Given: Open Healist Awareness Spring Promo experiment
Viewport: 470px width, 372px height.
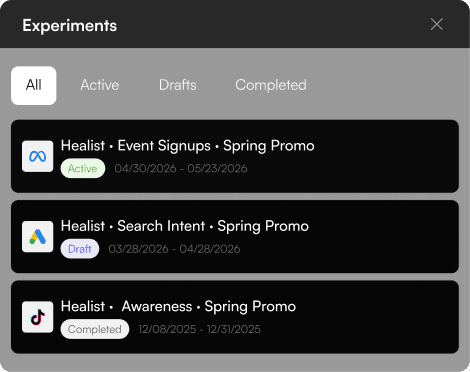Looking at the screenshot, I should tap(178, 306).
